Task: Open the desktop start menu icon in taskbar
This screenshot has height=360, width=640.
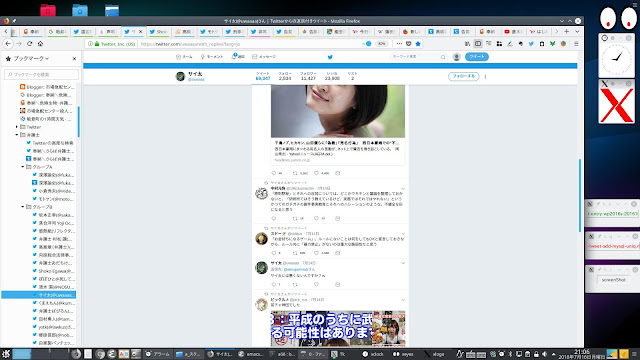Action: (5, 354)
